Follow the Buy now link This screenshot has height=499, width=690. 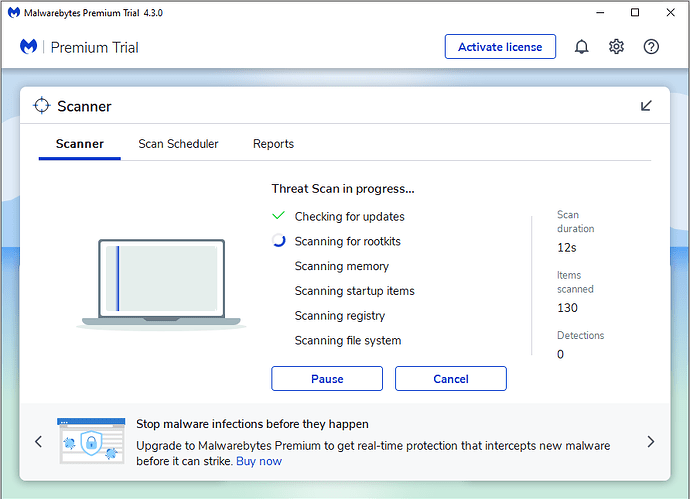[259, 461]
